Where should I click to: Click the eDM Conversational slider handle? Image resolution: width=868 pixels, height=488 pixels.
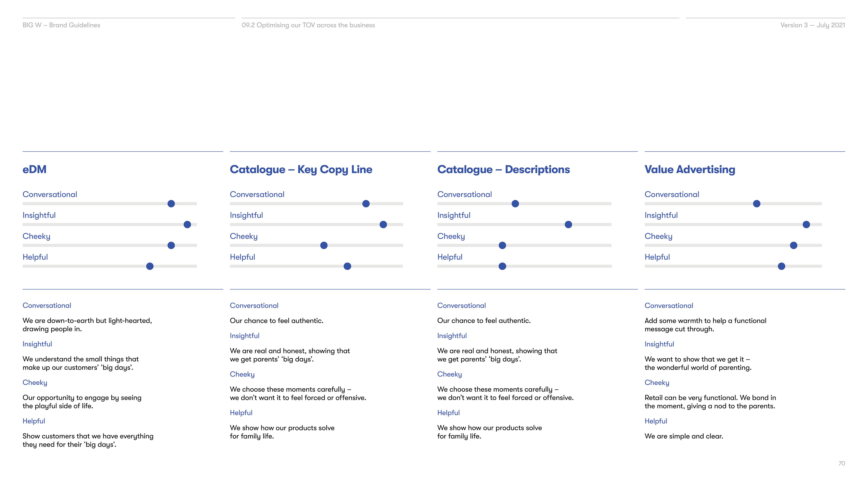(171, 204)
